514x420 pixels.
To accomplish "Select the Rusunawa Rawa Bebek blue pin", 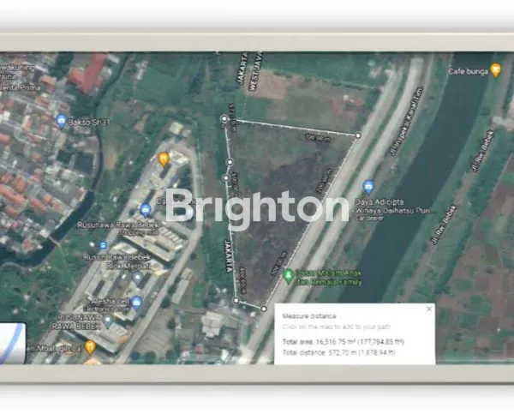I will tap(146, 210).
